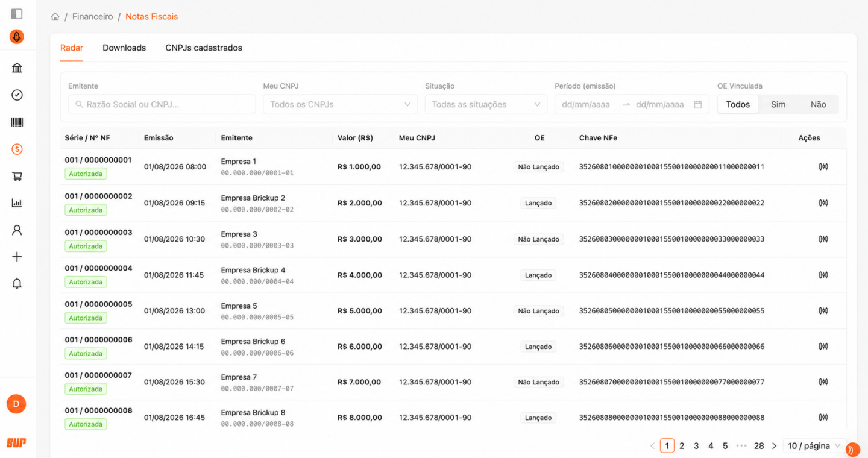Screen dimensions: 868x458
Task: Open the user profile sidebar icon
Action: click(x=17, y=230)
